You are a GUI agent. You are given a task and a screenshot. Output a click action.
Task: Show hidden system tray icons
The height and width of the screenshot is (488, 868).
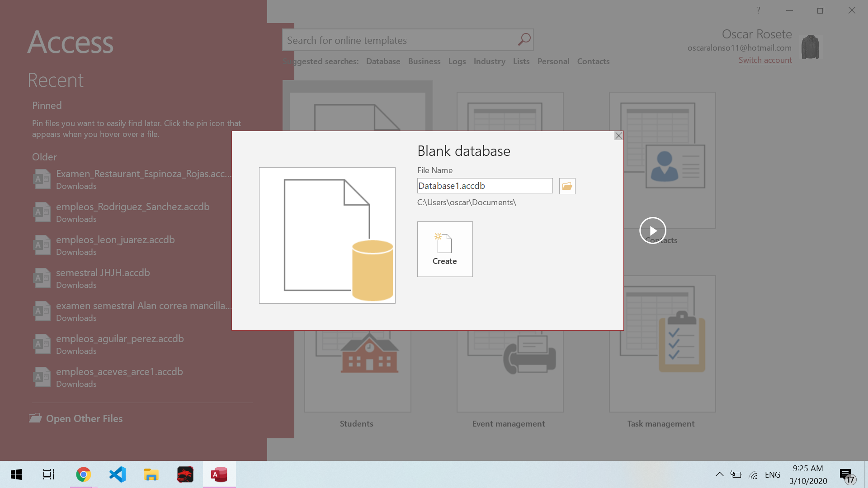pos(719,474)
